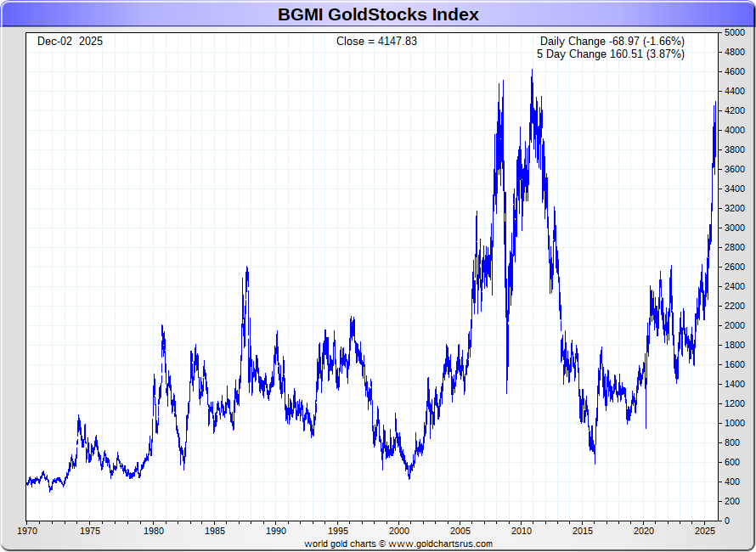This screenshot has height=552, width=756.
Task: Click the y-axis value 3000
Action: pos(734,228)
